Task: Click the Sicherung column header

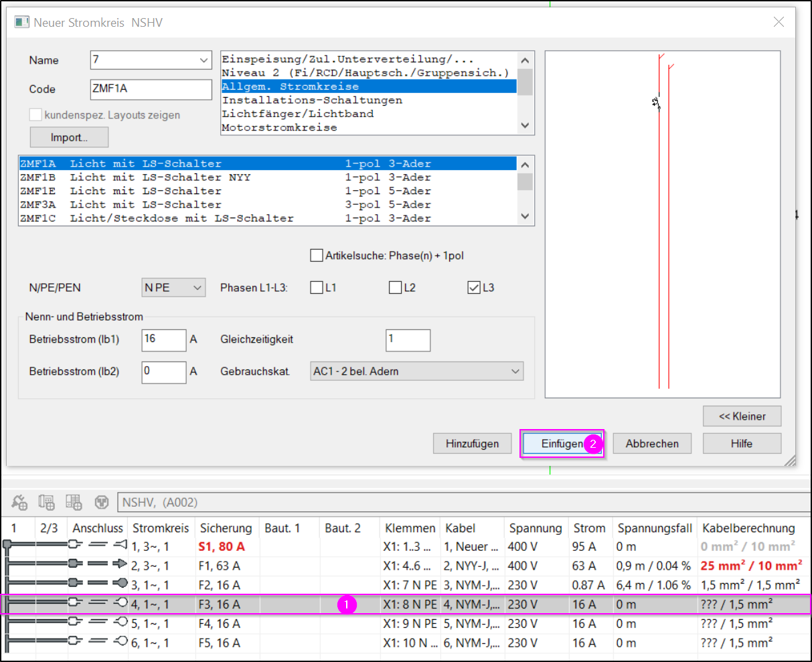Action: click(226, 528)
